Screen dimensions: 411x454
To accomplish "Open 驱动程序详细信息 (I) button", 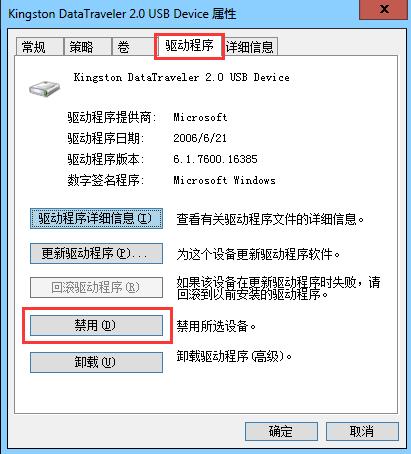I will coord(96,219).
